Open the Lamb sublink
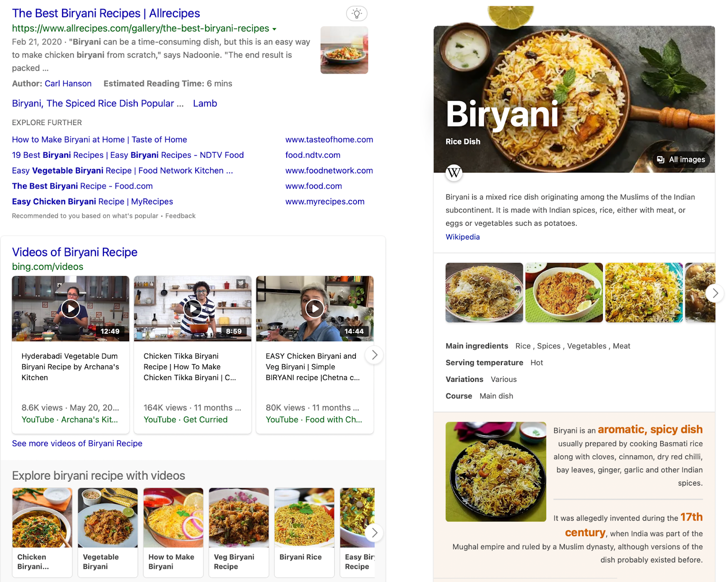Image resolution: width=728 pixels, height=582 pixels. point(205,103)
